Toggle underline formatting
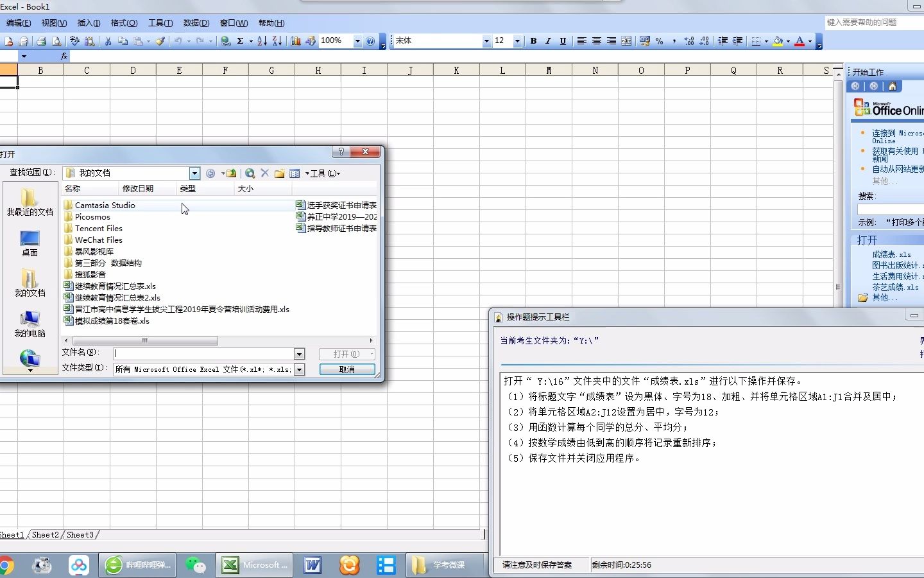924x578 pixels. [563, 40]
